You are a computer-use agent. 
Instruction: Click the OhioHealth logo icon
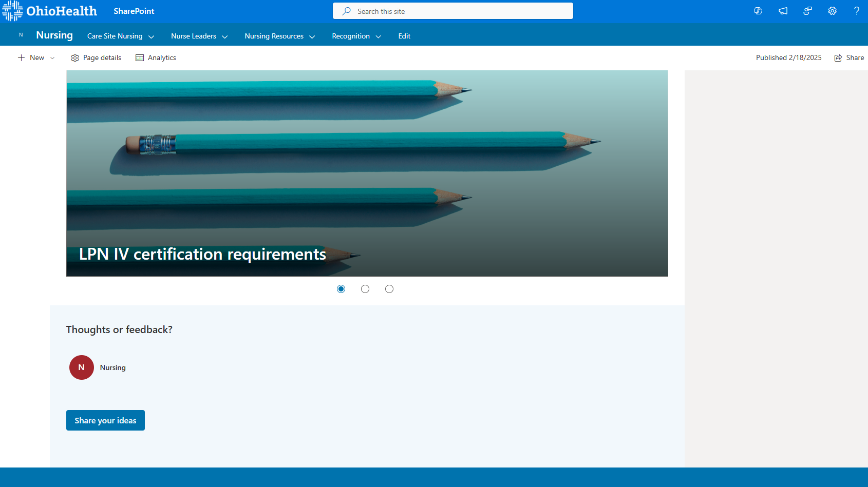(12, 11)
